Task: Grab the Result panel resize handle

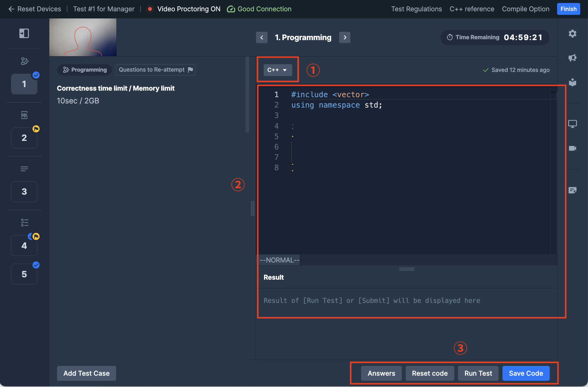Action: 407,269
